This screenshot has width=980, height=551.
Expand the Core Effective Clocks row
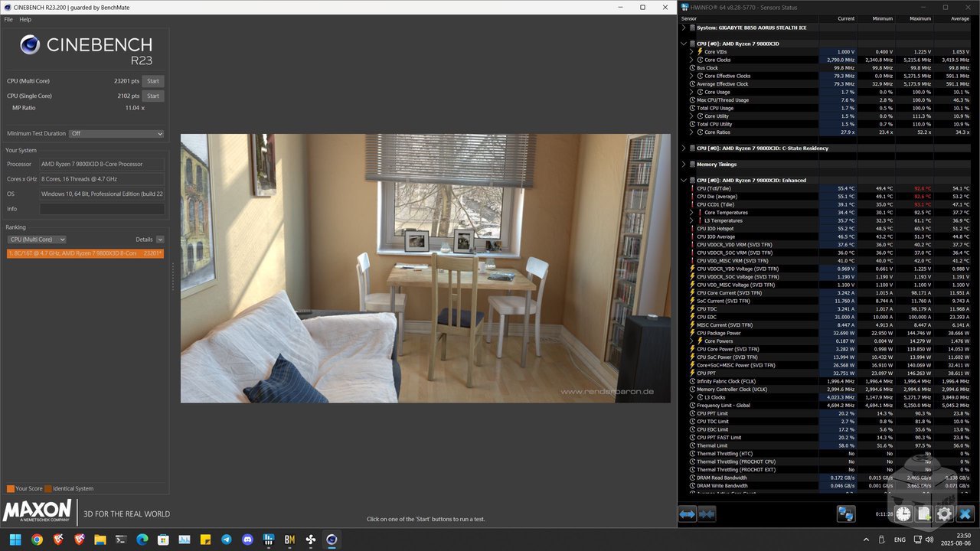691,76
